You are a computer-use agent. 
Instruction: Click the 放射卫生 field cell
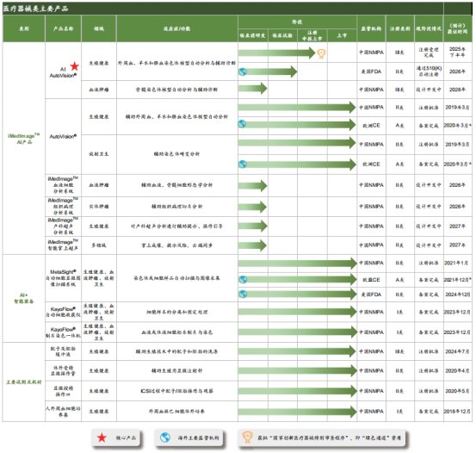[x=99, y=154]
